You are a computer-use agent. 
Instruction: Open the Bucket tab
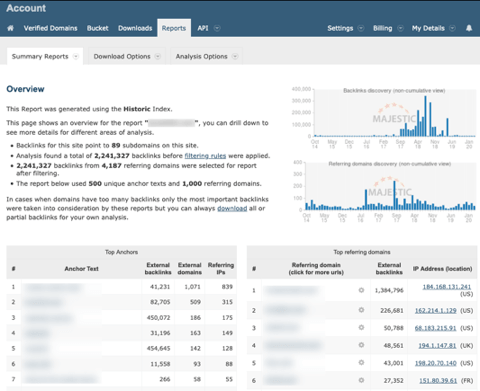[x=98, y=28]
